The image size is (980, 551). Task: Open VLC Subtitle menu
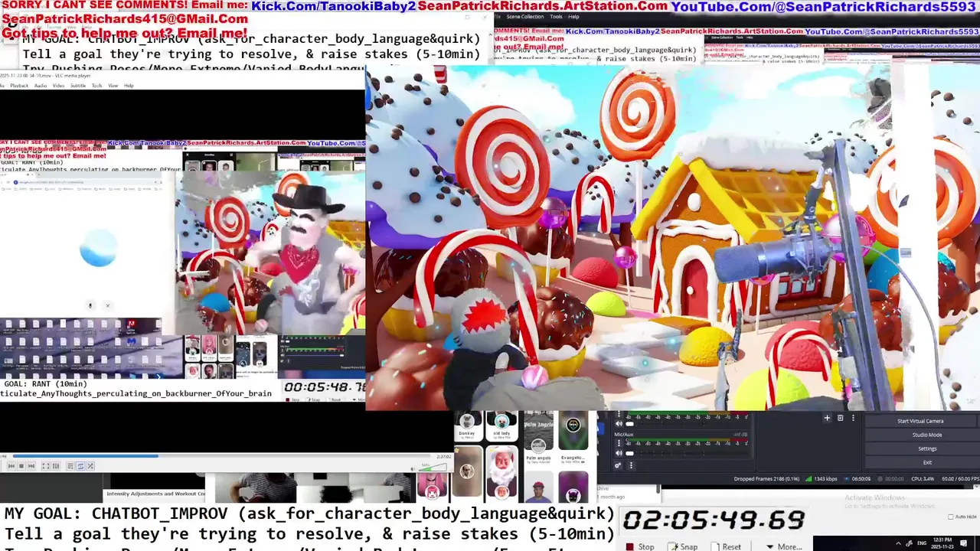point(78,86)
